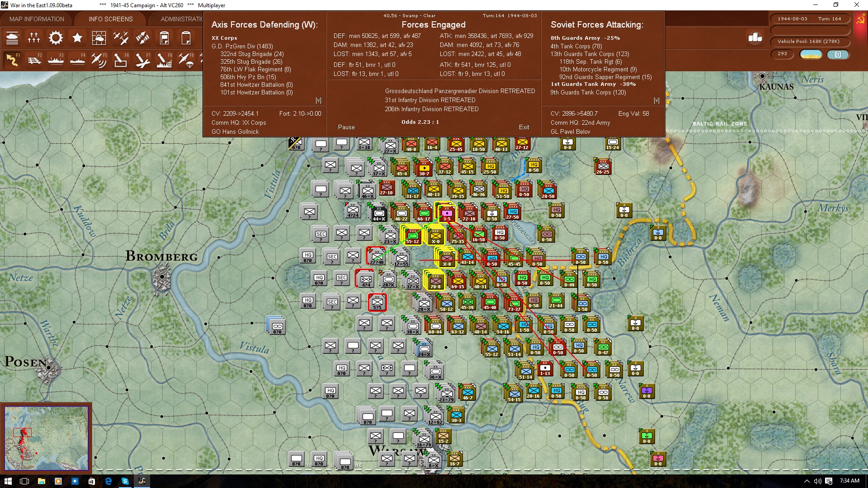Switch to MAP INFORMATION tab
The image size is (868, 488).
[x=37, y=19]
